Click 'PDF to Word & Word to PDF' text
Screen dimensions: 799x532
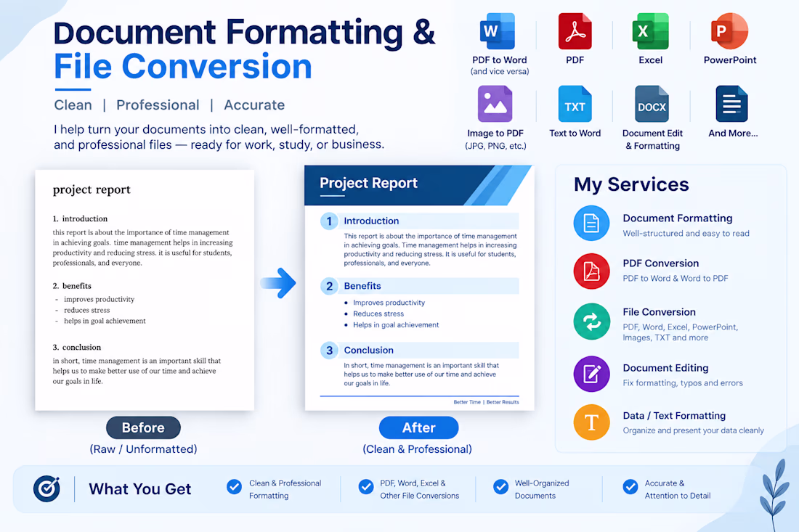pyautogui.click(x=676, y=279)
